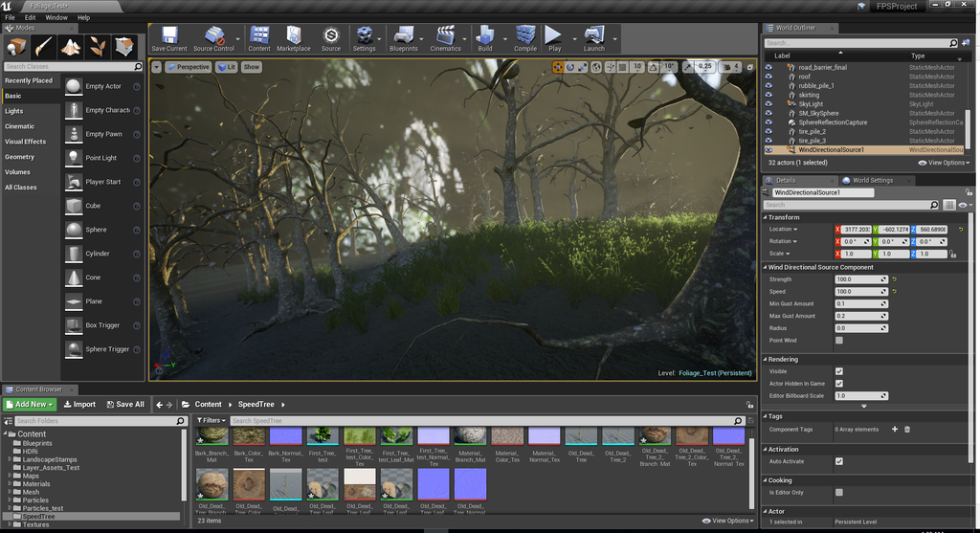The width and height of the screenshot is (980, 533).
Task: Click the Compile toolbar icon
Action: [x=525, y=37]
